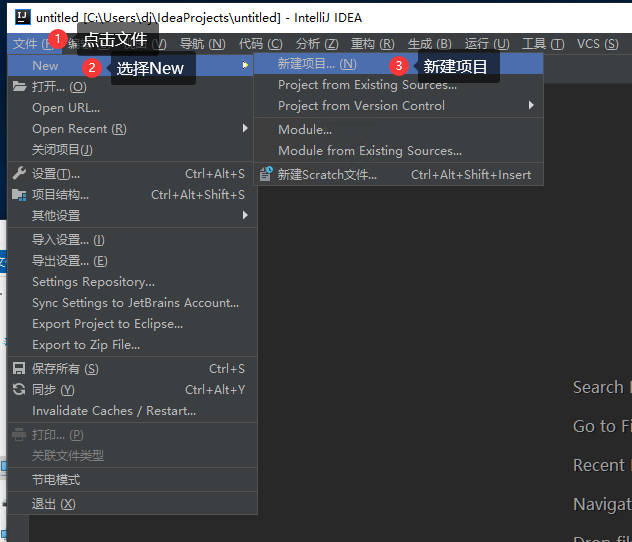The height and width of the screenshot is (542, 632).
Task: Open the 分析 (Z) menu
Action: (x=317, y=44)
